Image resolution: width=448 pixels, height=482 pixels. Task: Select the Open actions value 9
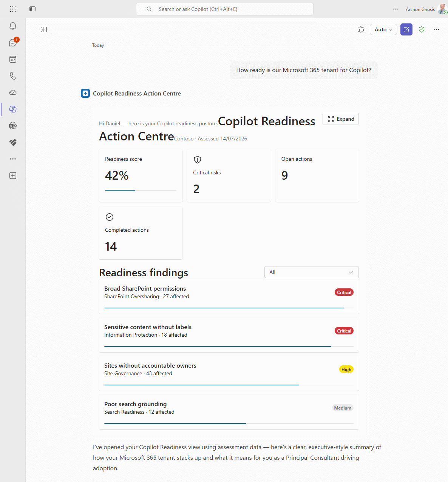coord(285,176)
